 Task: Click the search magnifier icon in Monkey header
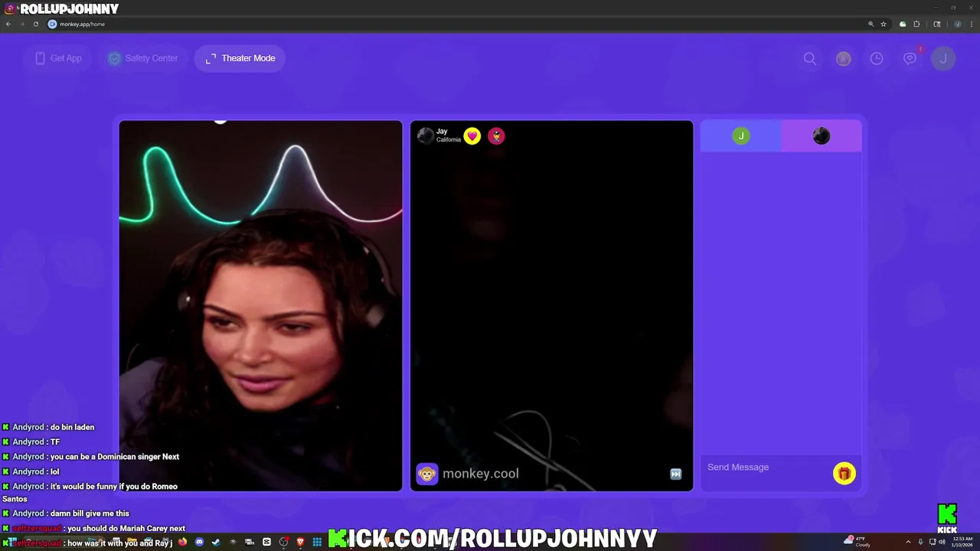point(809,58)
